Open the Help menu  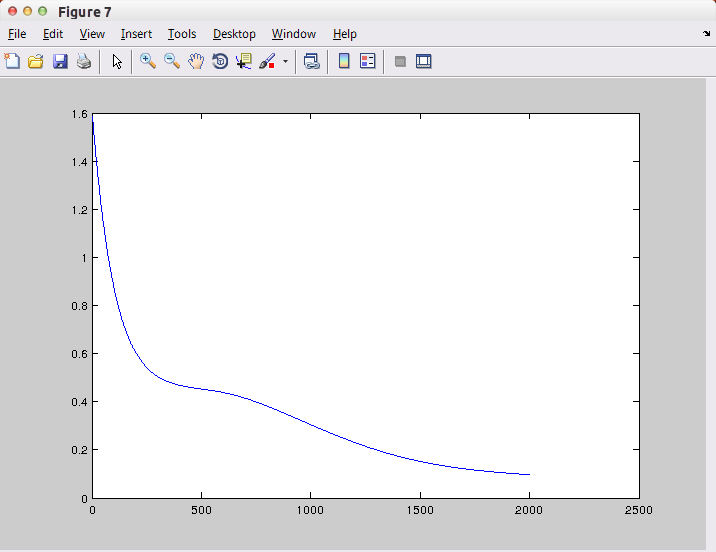pyautogui.click(x=344, y=34)
